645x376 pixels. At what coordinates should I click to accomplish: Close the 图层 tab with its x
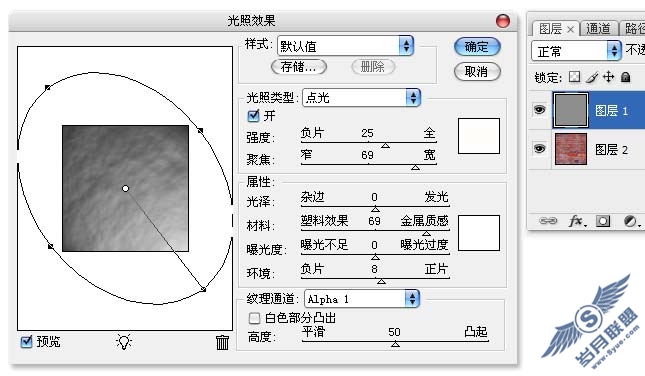coord(570,30)
